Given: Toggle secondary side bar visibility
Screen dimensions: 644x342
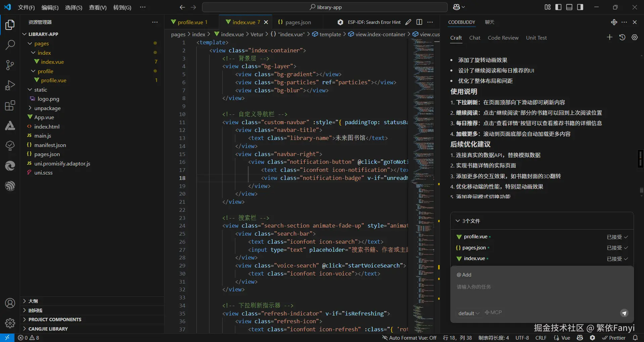Looking at the screenshot, I should 580,7.
